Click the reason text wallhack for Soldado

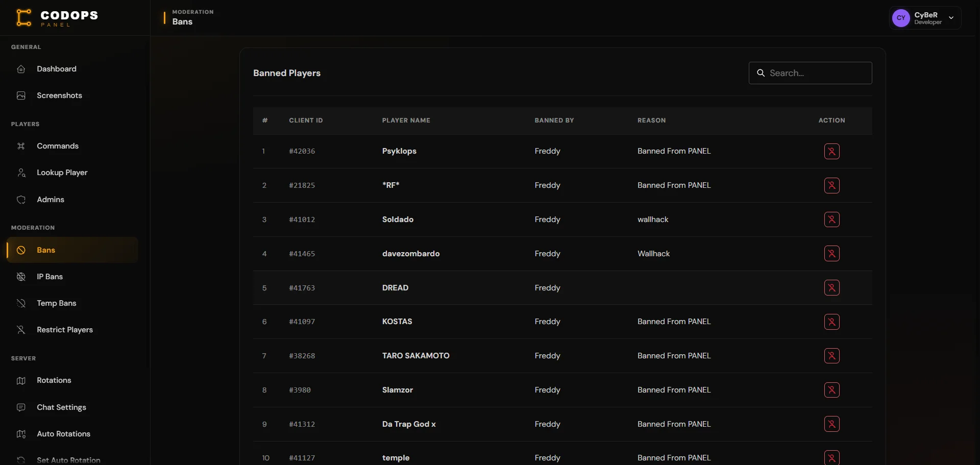click(x=653, y=219)
